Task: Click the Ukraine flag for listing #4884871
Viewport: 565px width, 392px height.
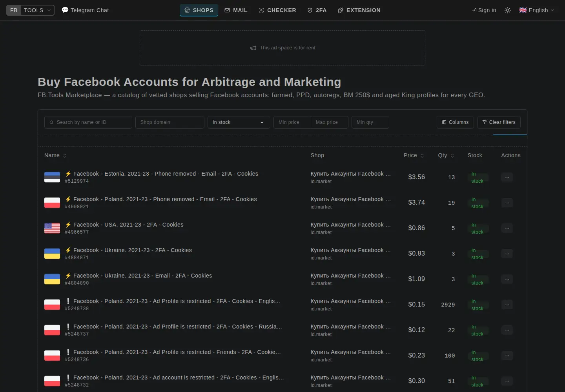Action: tap(52, 254)
